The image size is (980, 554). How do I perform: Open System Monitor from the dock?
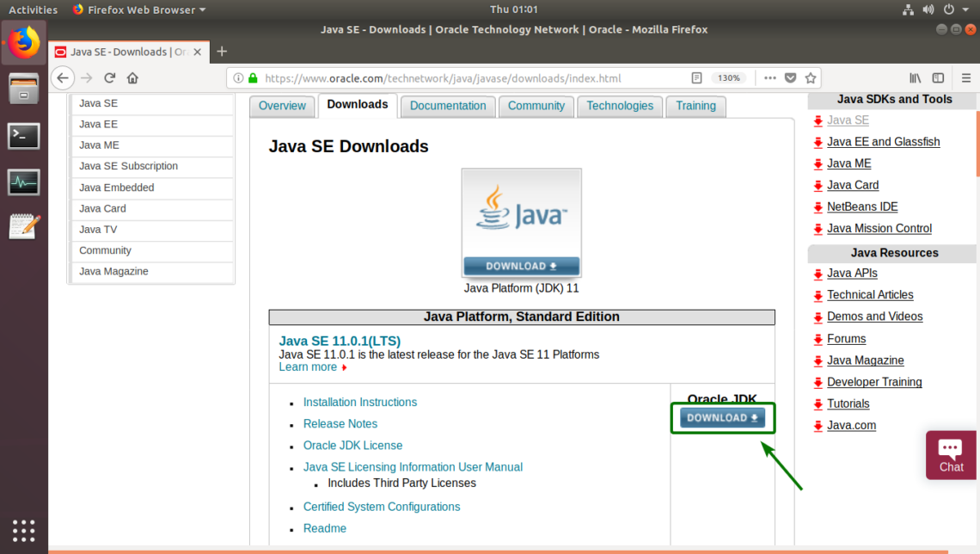tap(24, 182)
